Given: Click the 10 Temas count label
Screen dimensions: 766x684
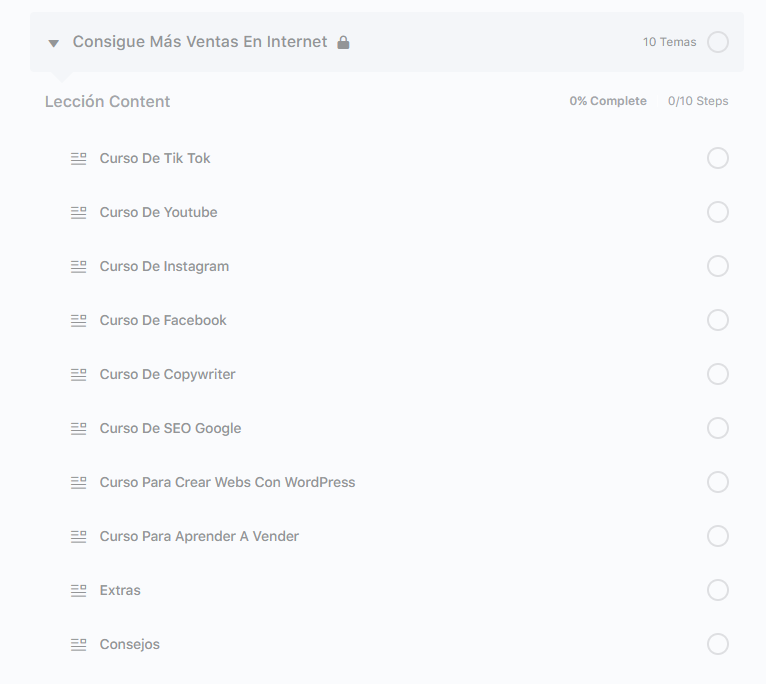Looking at the screenshot, I should click(x=669, y=42).
